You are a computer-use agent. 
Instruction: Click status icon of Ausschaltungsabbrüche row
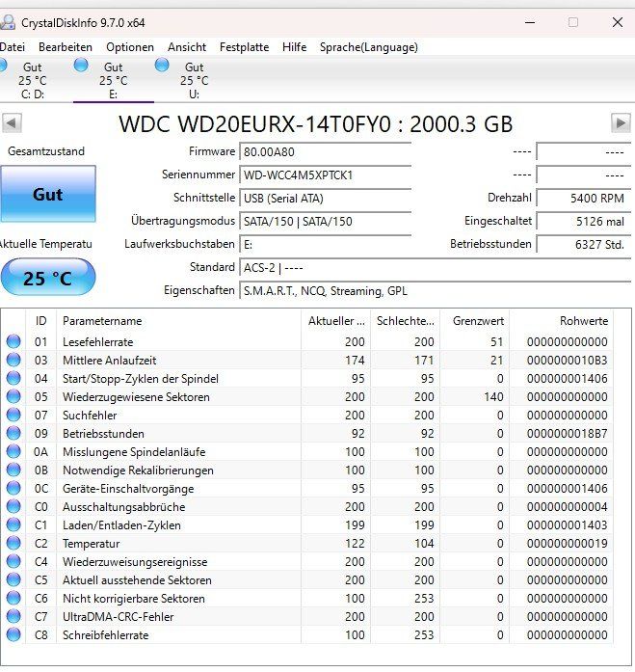point(13,506)
